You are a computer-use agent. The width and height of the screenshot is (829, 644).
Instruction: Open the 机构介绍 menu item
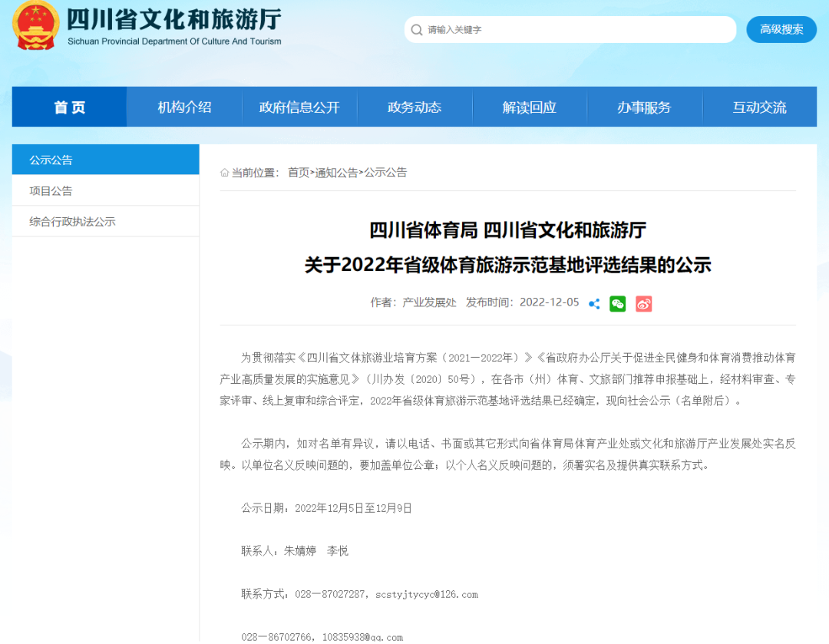(x=184, y=107)
